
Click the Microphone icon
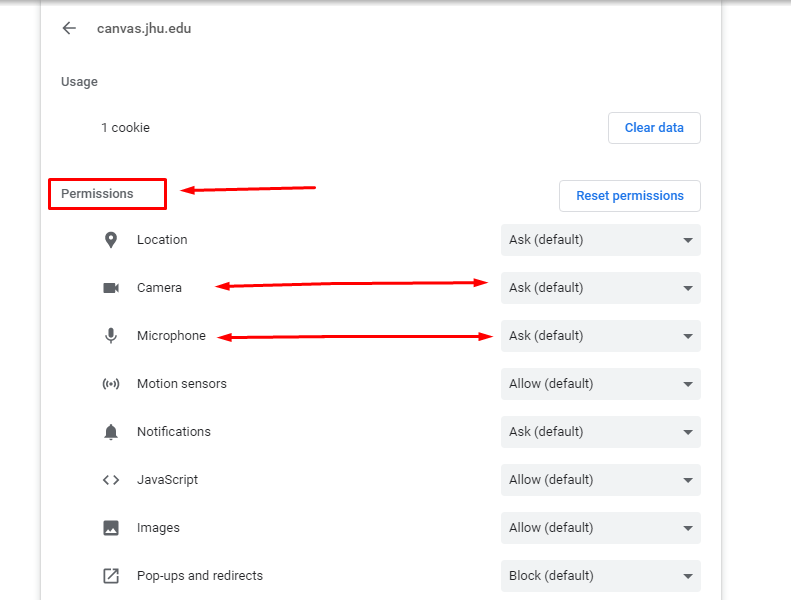pyautogui.click(x=111, y=336)
